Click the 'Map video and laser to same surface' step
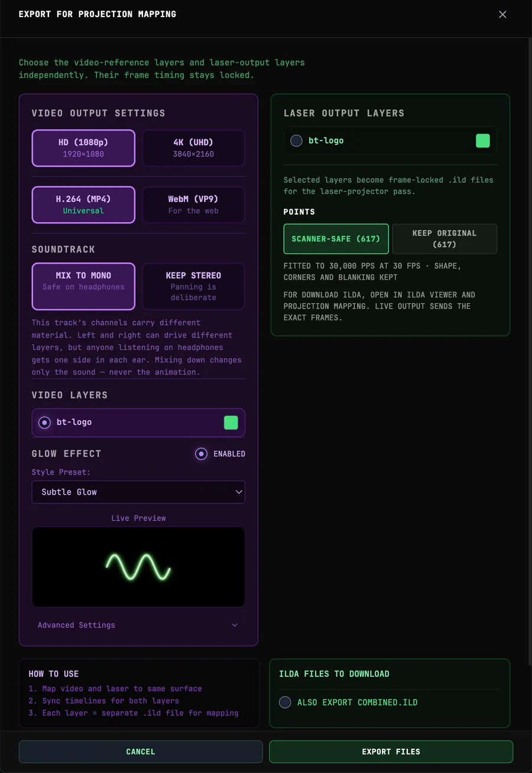Screen dimensions: 532x773 (115, 688)
